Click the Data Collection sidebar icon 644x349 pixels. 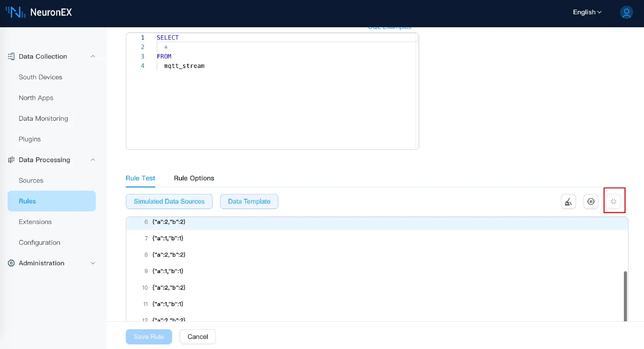coord(11,57)
